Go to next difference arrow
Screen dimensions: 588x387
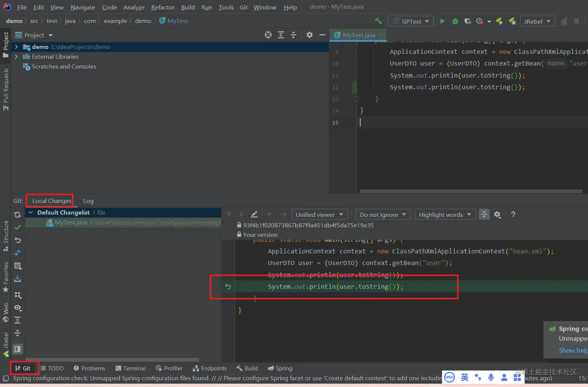click(x=241, y=214)
